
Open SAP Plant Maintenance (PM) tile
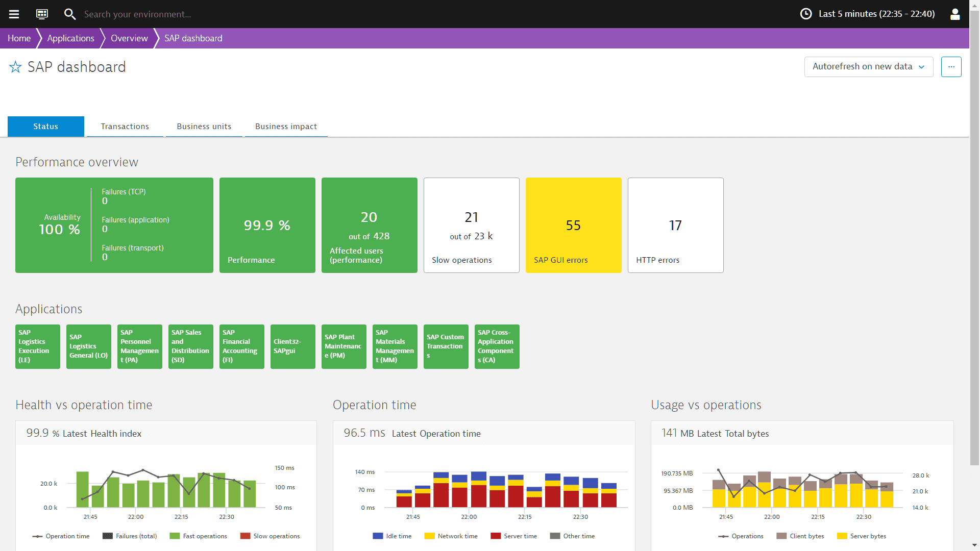pos(344,346)
